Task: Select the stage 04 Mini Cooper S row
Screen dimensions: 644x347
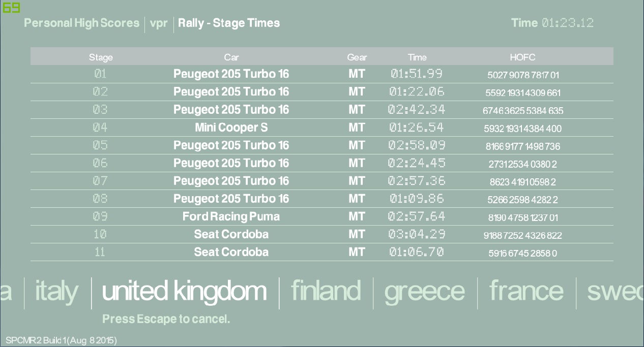Action: 231,128
